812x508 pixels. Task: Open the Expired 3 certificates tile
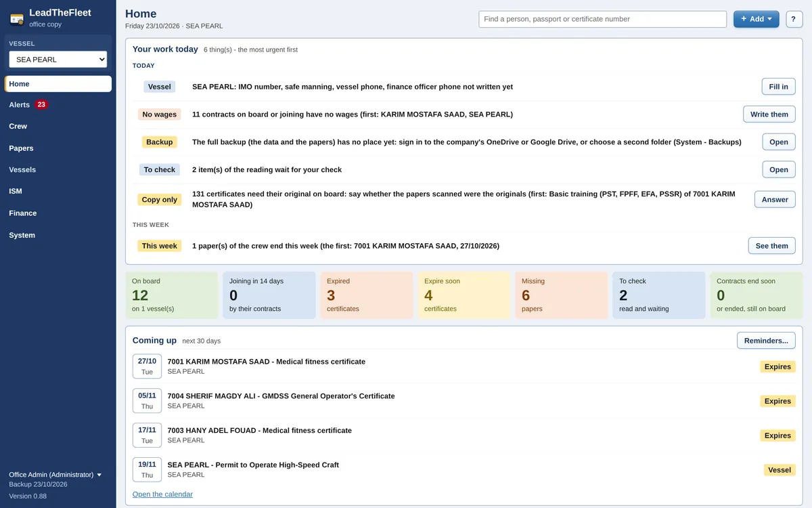click(x=367, y=295)
